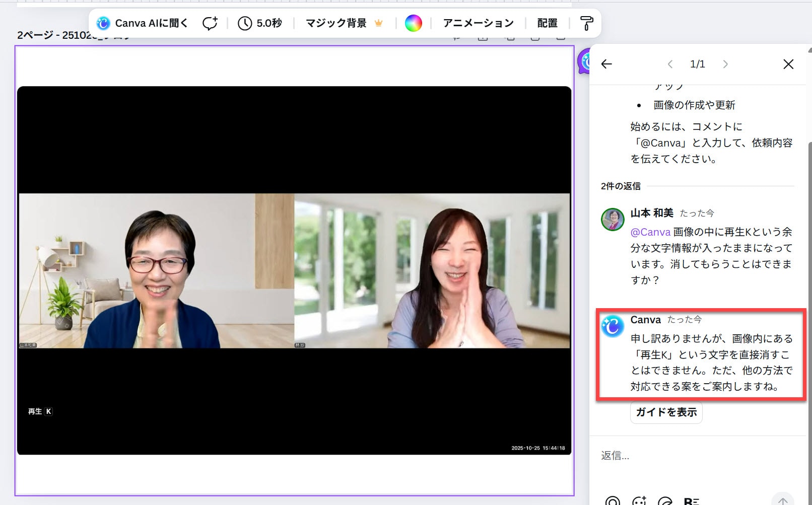The height and width of the screenshot is (505, 812).
Task: Insert an emoji with the smiley-plus icon
Action: 639,501
